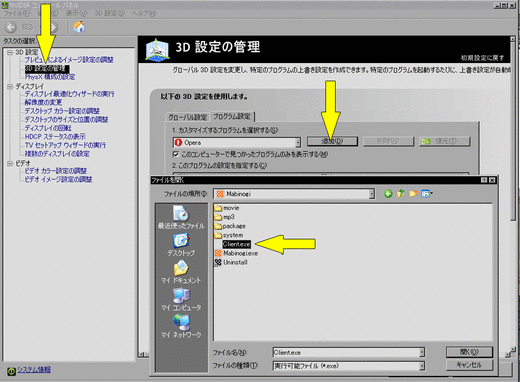The height and width of the screenshot is (382, 520).
Task: Open the File menu
Action: 17,13
